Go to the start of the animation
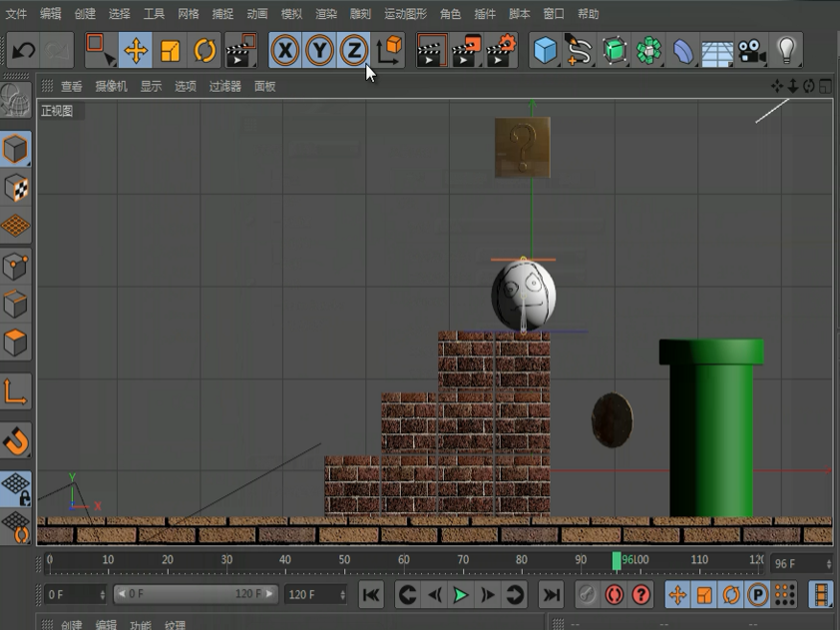 point(371,595)
